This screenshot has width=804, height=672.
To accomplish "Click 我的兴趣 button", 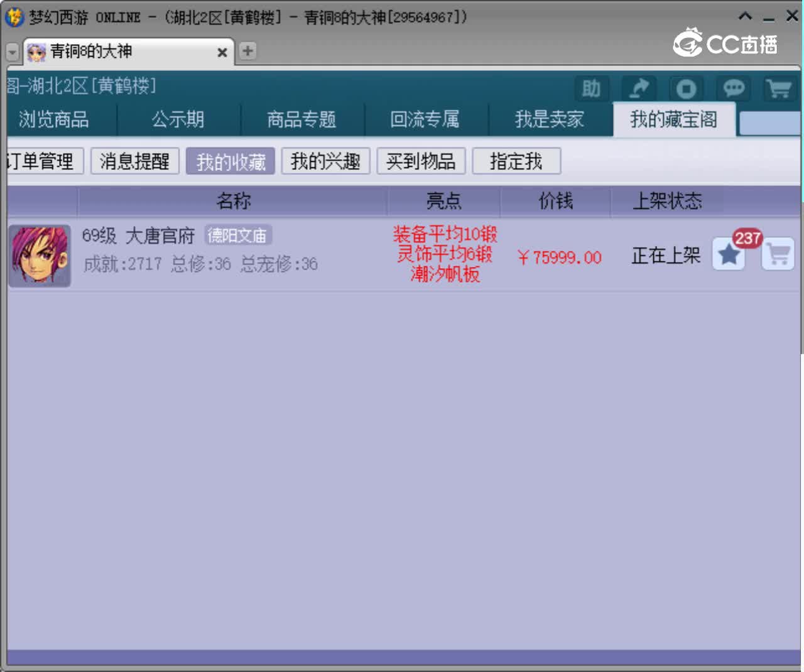I will [x=325, y=161].
